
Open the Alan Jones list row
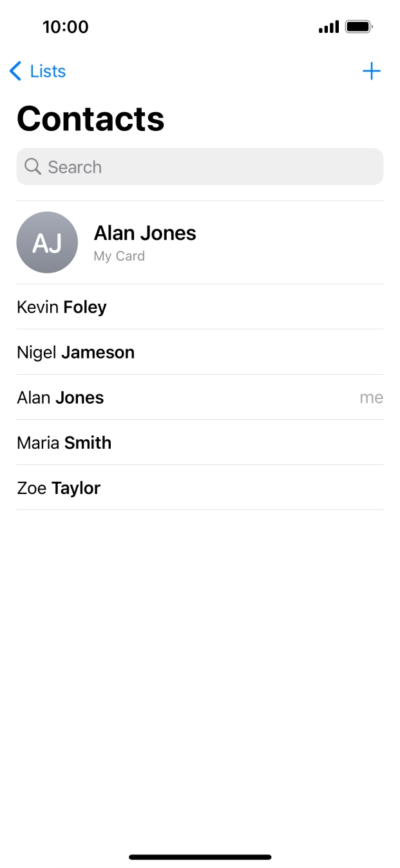(61, 397)
